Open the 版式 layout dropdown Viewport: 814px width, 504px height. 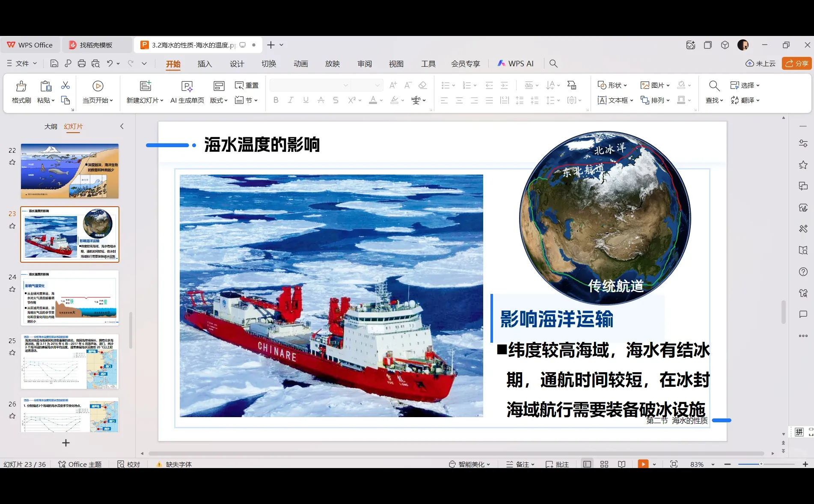219,100
